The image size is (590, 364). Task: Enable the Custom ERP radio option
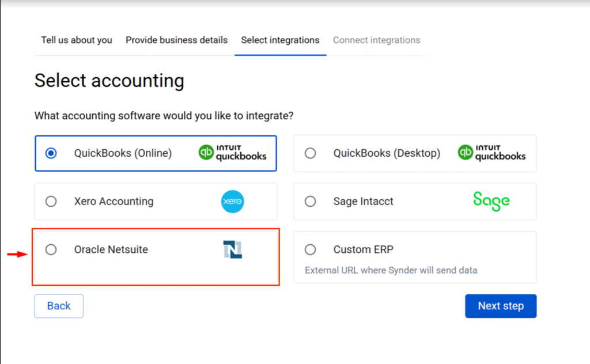(x=311, y=249)
